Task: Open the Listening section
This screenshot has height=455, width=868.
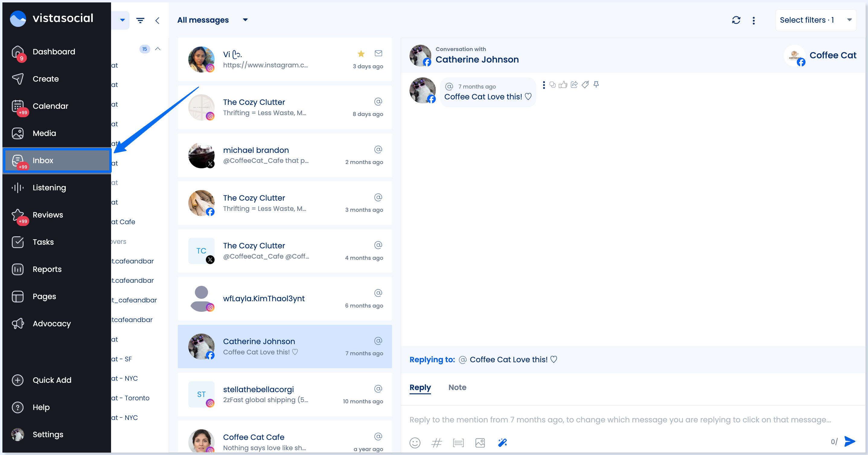Action: (56, 188)
